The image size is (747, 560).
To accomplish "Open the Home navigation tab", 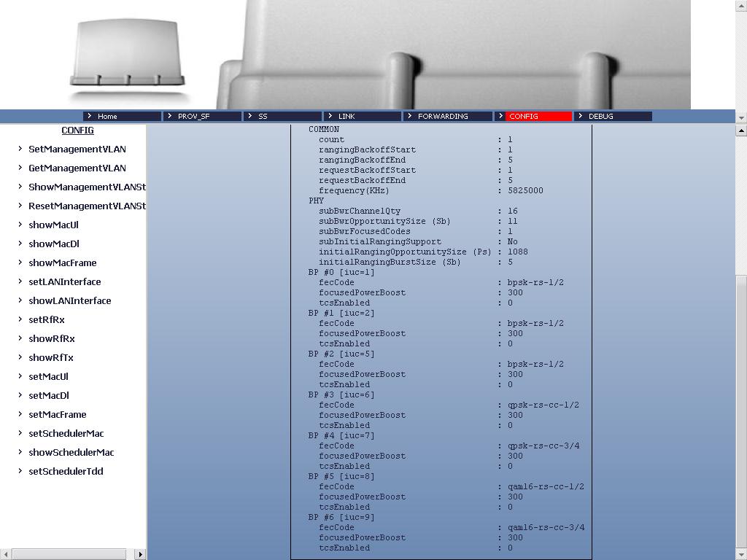I will click(x=122, y=116).
